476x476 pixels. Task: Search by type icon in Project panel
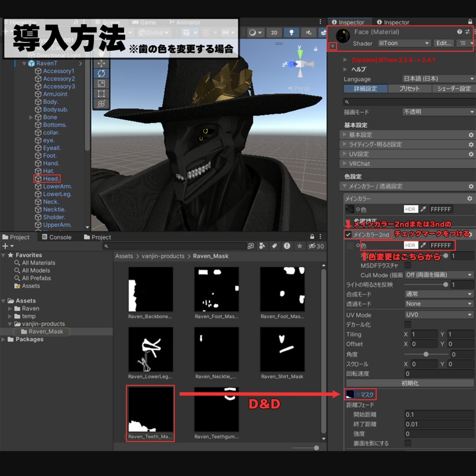(262, 246)
